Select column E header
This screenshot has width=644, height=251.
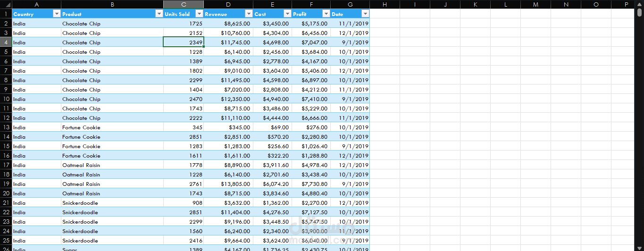click(x=272, y=4)
